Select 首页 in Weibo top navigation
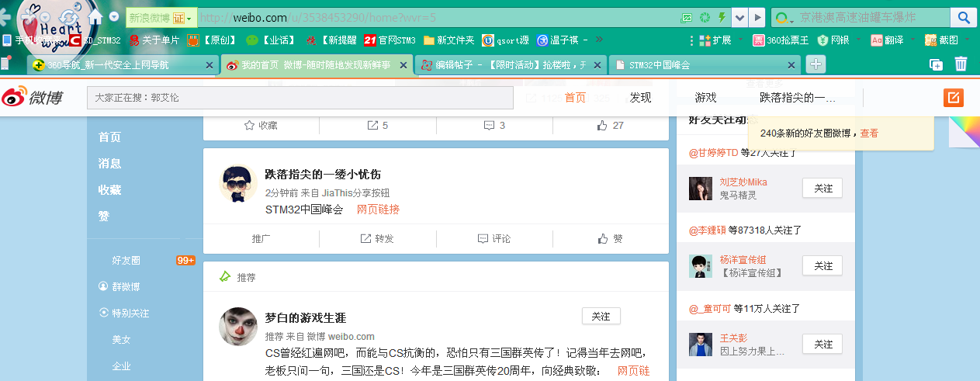The image size is (980, 381). pyautogui.click(x=575, y=98)
